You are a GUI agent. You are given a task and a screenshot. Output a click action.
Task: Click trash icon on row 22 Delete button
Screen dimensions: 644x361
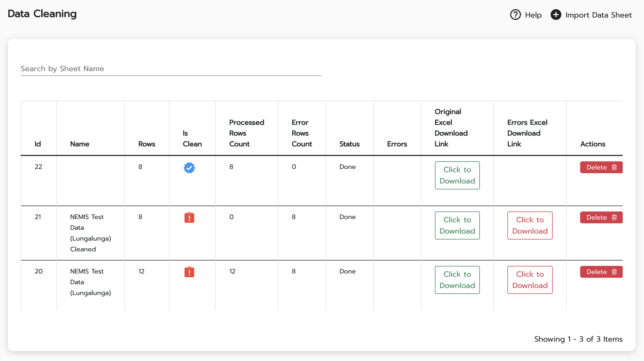614,167
